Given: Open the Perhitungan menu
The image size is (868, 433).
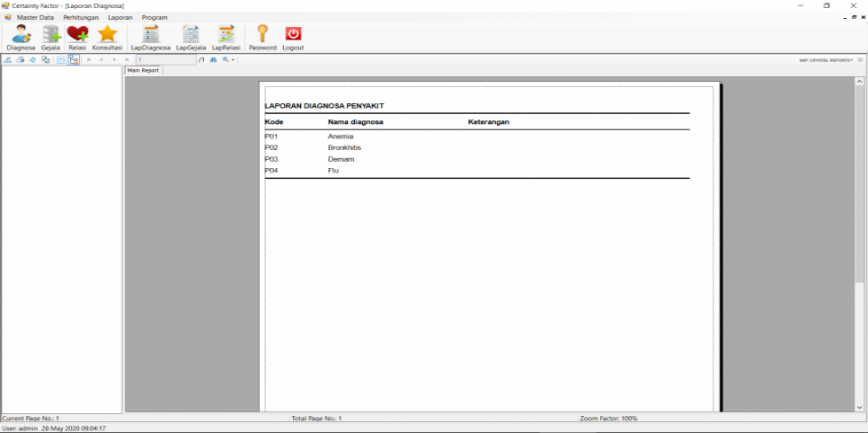Looking at the screenshot, I should (81, 17).
